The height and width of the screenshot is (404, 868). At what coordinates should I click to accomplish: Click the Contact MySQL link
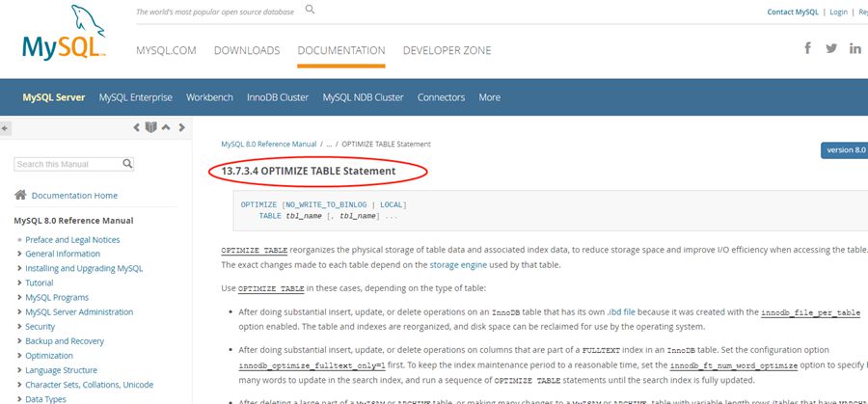[794, 13]
